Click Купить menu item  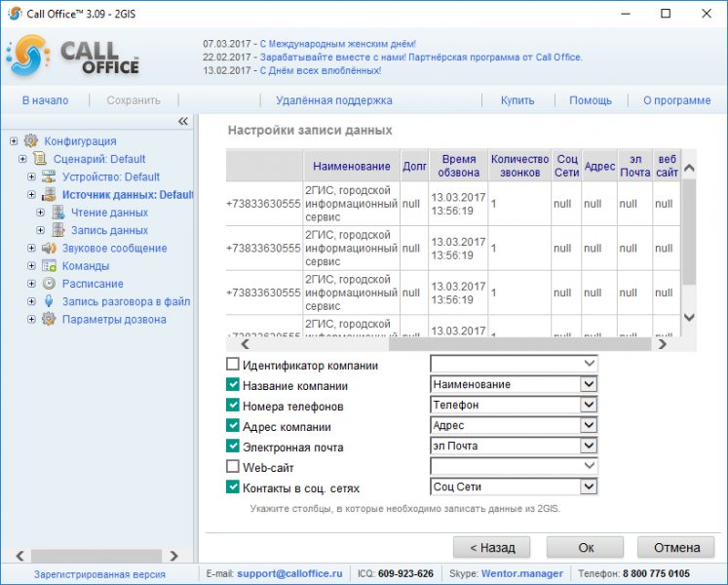517,100
